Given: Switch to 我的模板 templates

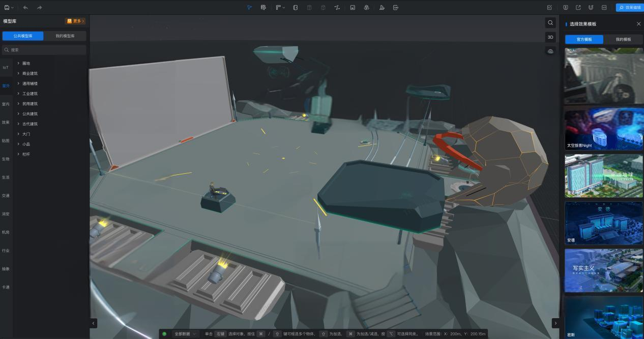Looking at the screenshot, I should click(623, 39).
